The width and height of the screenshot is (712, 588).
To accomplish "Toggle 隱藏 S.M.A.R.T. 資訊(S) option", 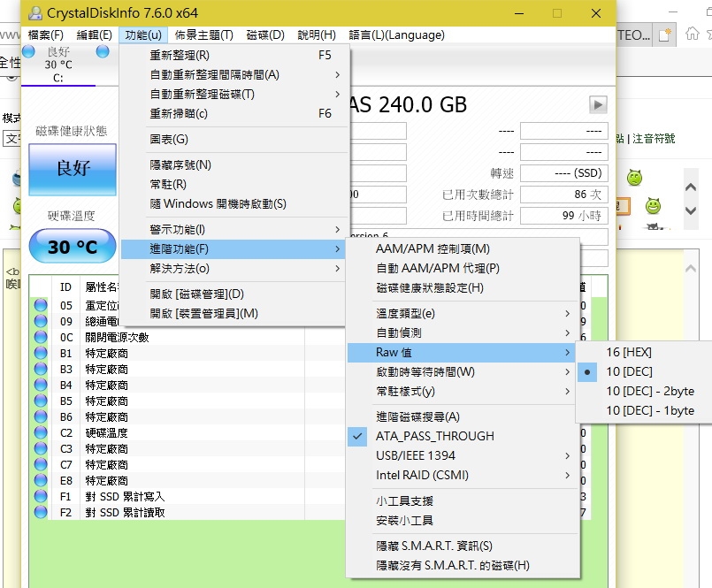I will tap(463, 546).
